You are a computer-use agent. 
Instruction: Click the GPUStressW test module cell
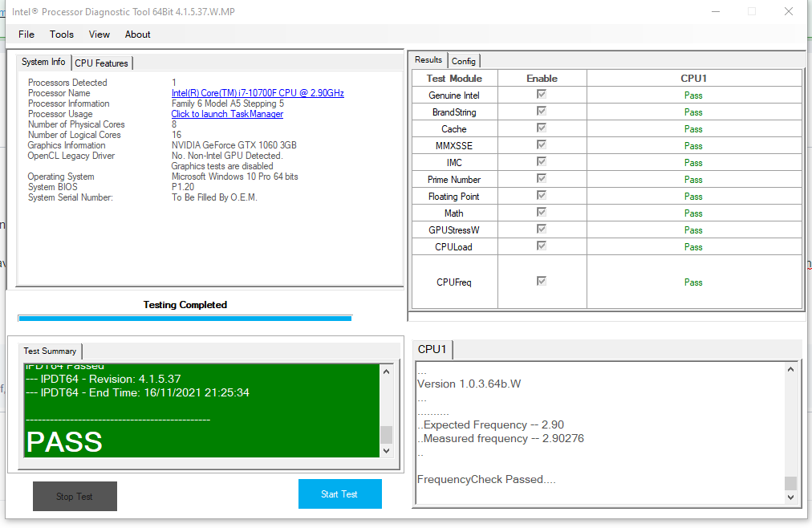pos(455,229)
